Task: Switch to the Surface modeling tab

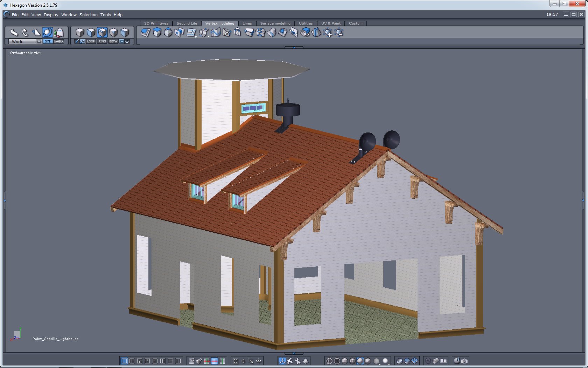Action: pyautogui.click(x=275, y=23)
